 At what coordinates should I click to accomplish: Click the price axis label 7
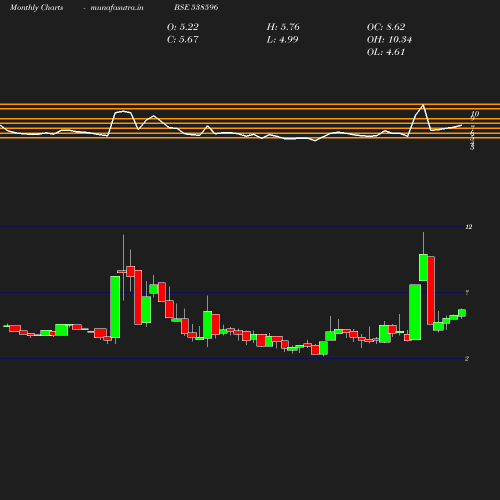467,292
